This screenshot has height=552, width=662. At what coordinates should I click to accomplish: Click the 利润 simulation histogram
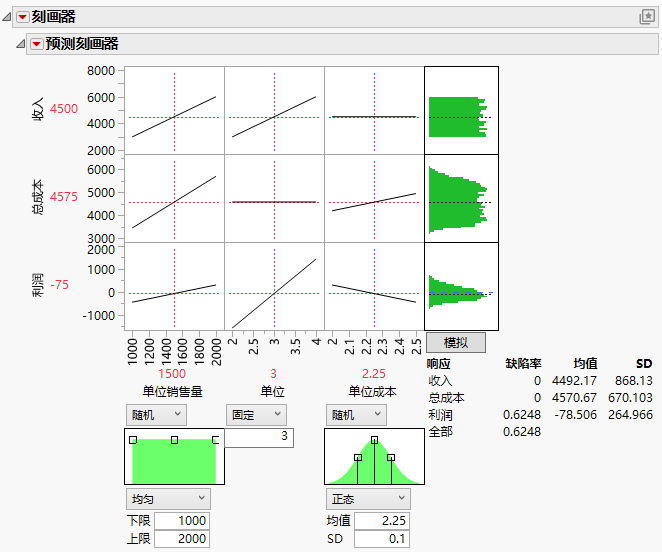(461, 286)
